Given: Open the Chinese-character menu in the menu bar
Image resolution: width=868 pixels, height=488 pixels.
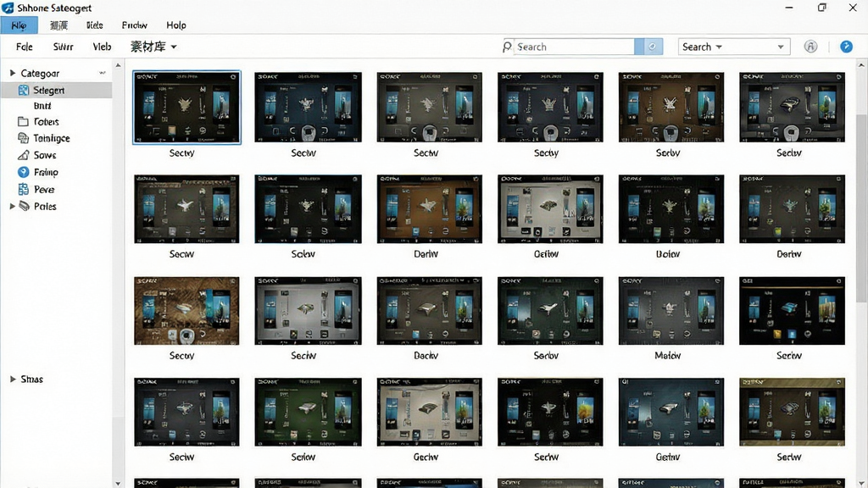Looking at the screenshot, I should [58, 25].
